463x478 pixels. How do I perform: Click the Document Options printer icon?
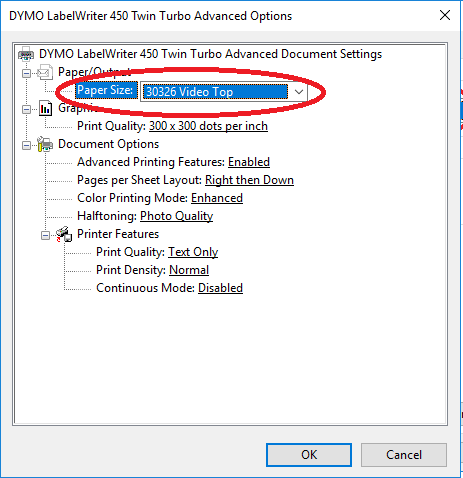coord(45,144)
